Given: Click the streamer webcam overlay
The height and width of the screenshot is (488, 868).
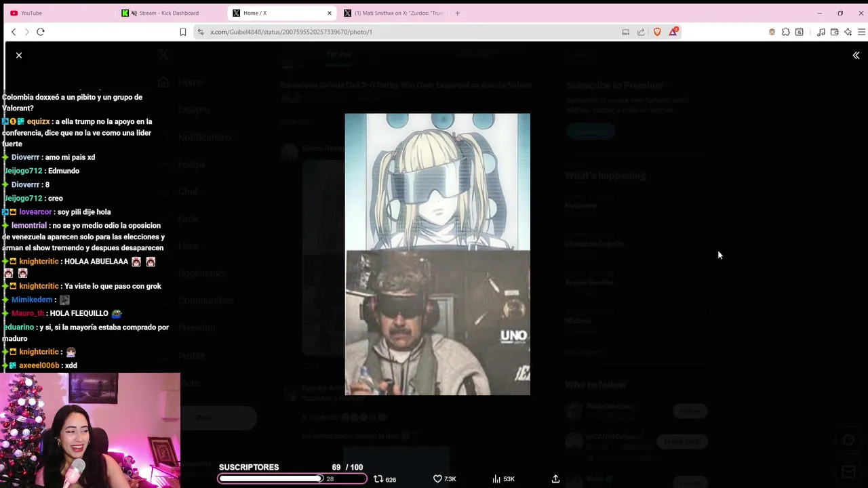Looking at the screenshot, I should [x=90, y=430].
